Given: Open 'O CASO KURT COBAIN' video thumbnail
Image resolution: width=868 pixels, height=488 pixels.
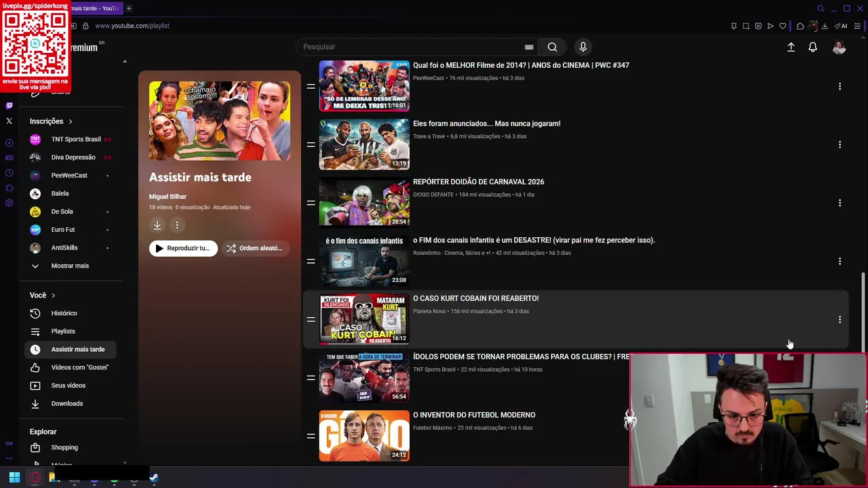Looking at the screenshot, I should point(364,319).
